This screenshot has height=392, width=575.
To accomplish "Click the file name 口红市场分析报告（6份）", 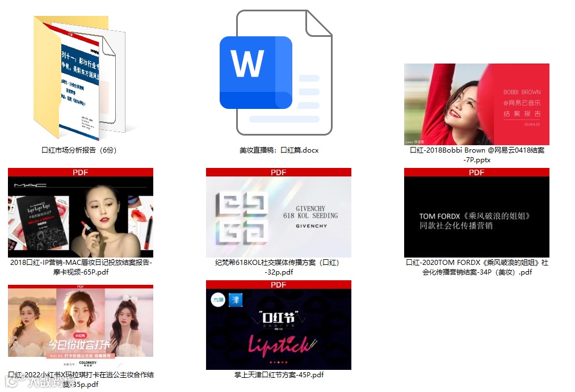I will click(79, 150).
